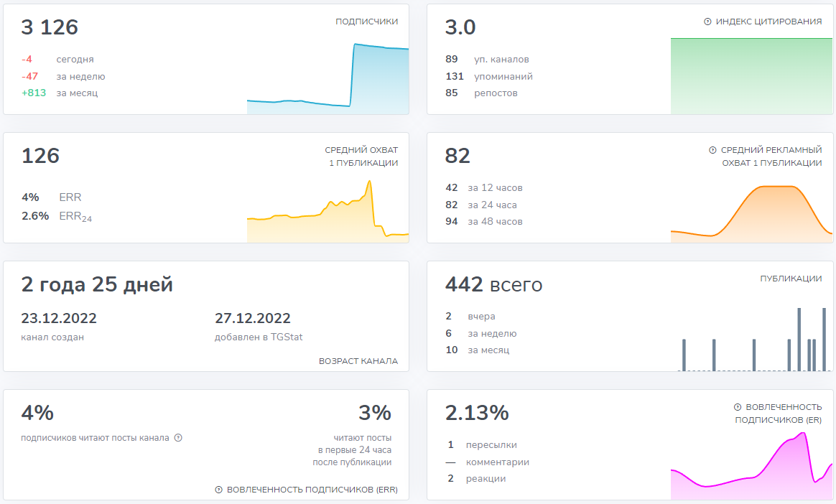Click help icon after 'подписчиков читают посты канала'
The height and width of the screenshot is (504, 836).
(x=178, y=438)
